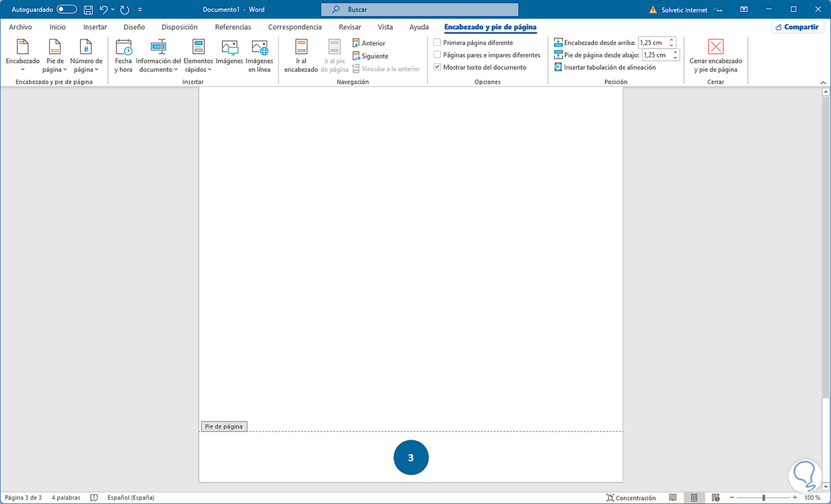Go to Siguiente section

(370, 56)
